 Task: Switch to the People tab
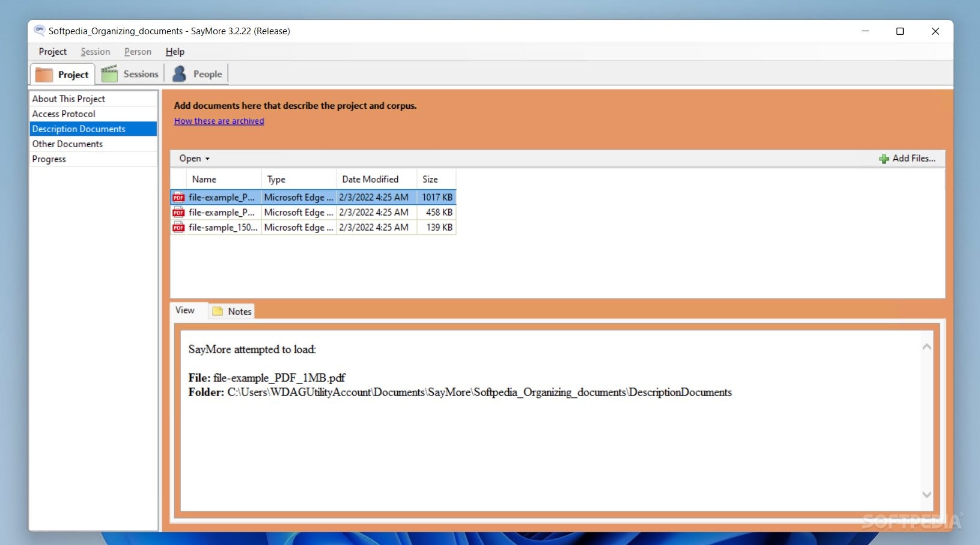coord(198,74)
